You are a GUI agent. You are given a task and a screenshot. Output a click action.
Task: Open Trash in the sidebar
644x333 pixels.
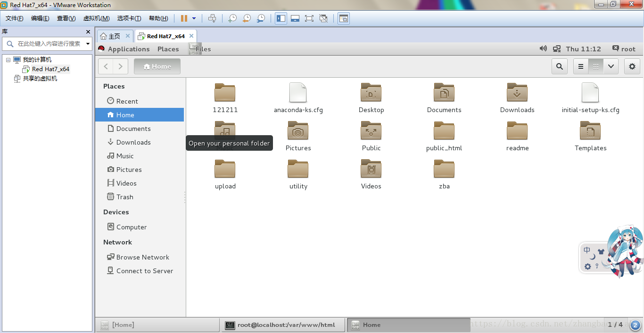pos(140,197)
